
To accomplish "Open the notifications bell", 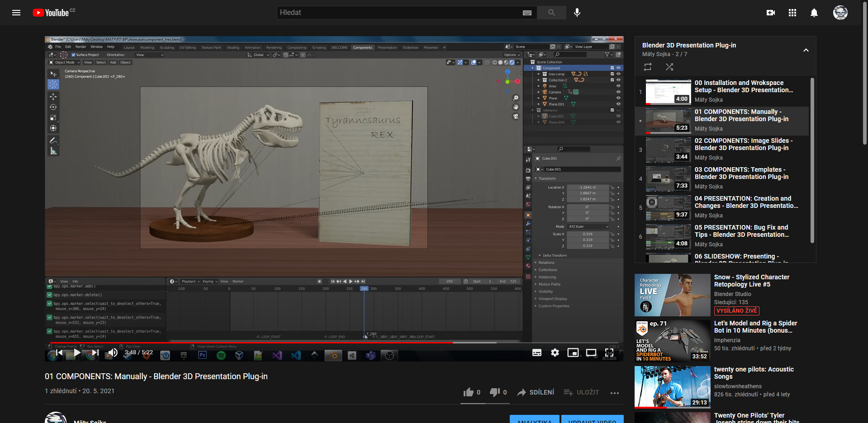I will [x=814, y=13].
